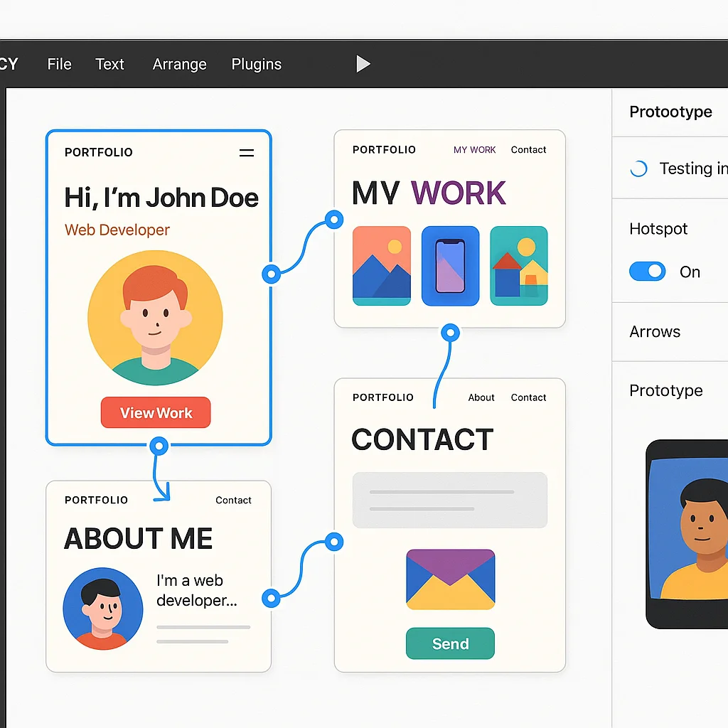This screenshot has width=728, height=728.
Task: Open the File menu
Action: tap(59, 64)
